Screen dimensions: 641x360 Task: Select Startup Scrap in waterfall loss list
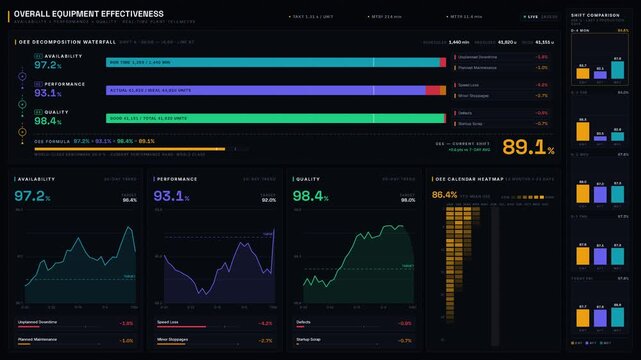[502, 123]
